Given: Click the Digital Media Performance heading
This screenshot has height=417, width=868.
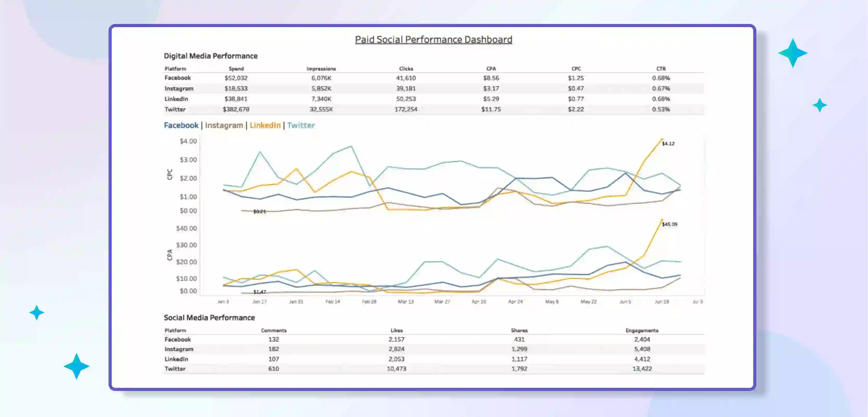Looking at the screenshot, I should click(211, 56).
